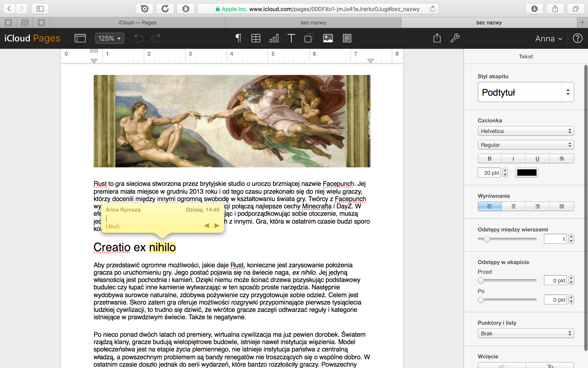This screenshot has height=368, width=588.
Task: Open the third pinned Safari tab
Action: [41, 22]
